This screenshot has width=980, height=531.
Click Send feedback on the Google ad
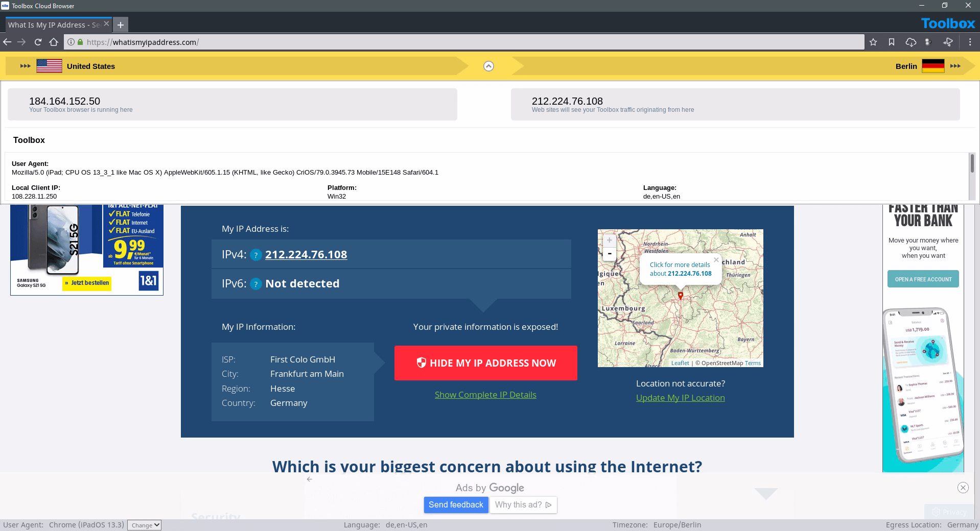(x=456, y=505)
